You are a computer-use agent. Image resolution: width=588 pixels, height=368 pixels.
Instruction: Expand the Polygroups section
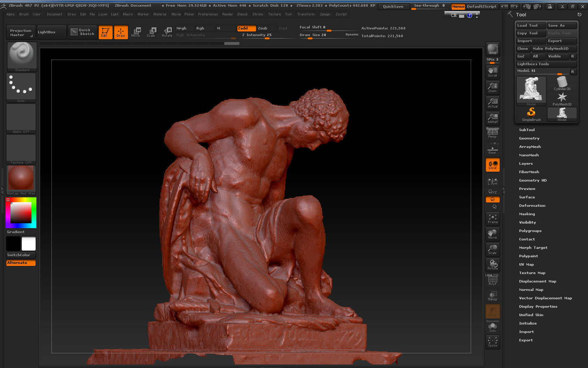point(530,231)
